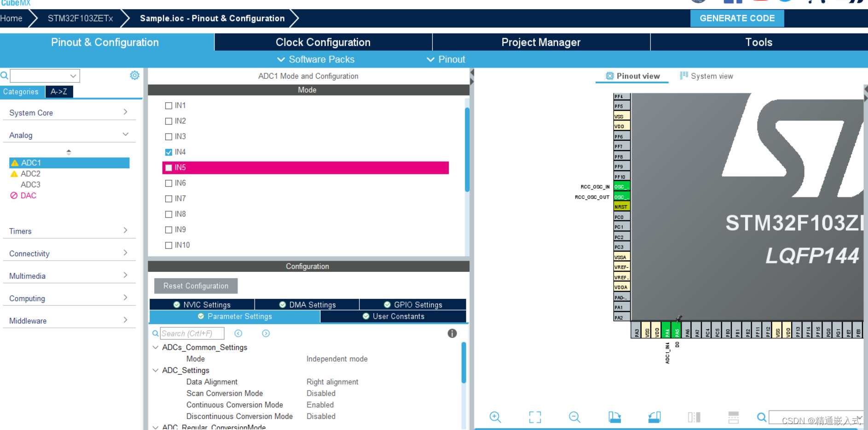This screenshot has width=868, height=430.
Task: Click the search icon in Parameter Settings
Action: pos(155,333)
